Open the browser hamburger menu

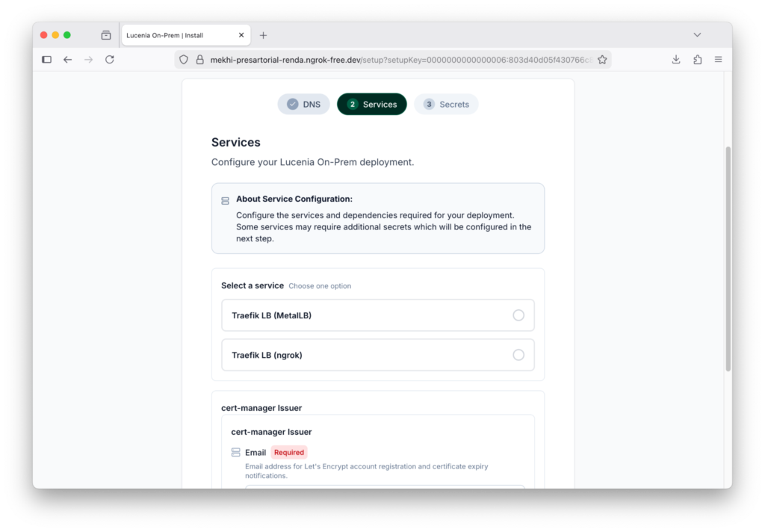[x=718, y=60]
